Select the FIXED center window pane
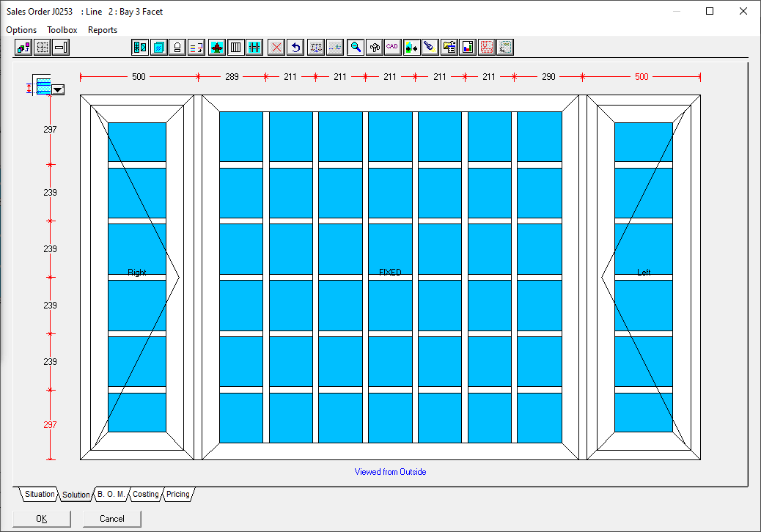This screenshot has height=532, width=761. click(x=390, y=273)
